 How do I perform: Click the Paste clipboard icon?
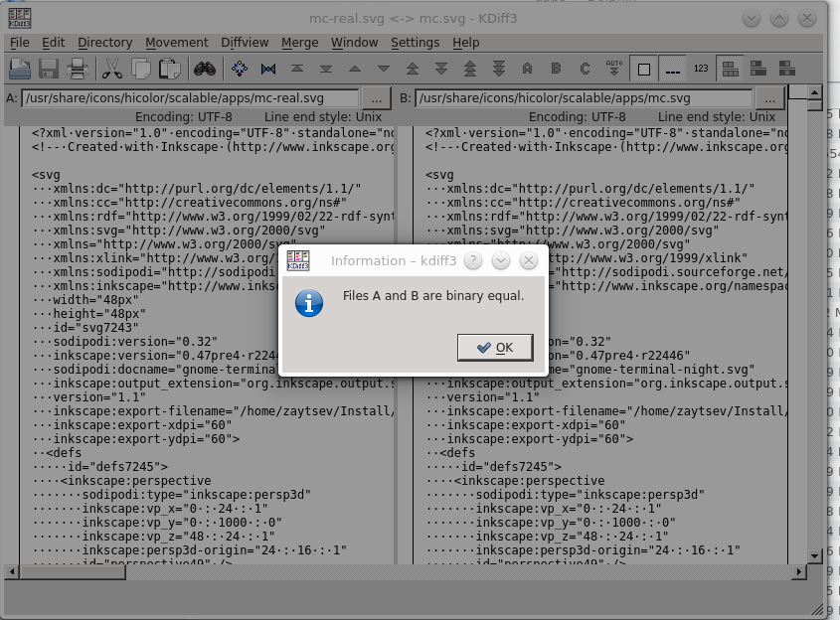(x=170, y=69)
